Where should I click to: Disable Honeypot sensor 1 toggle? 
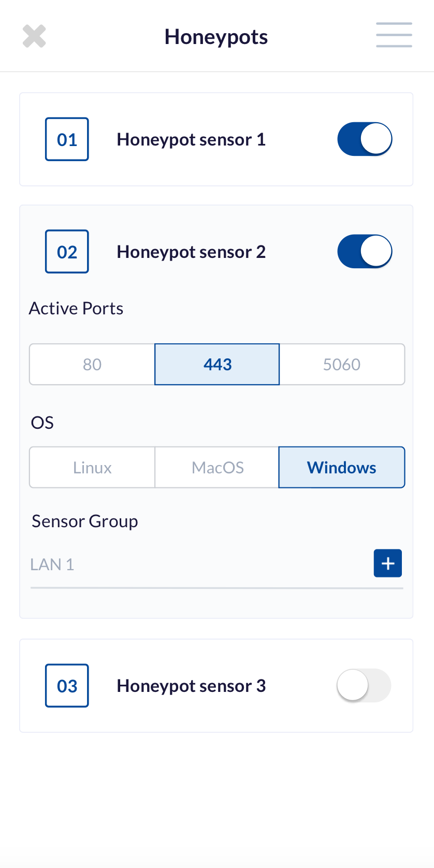(x=365, y=139)
